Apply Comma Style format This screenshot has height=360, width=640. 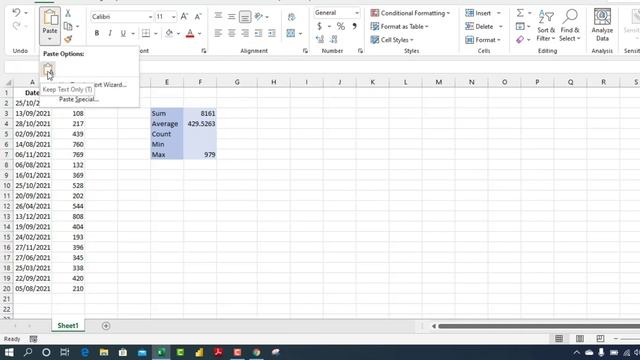click(x=354, y=26)
